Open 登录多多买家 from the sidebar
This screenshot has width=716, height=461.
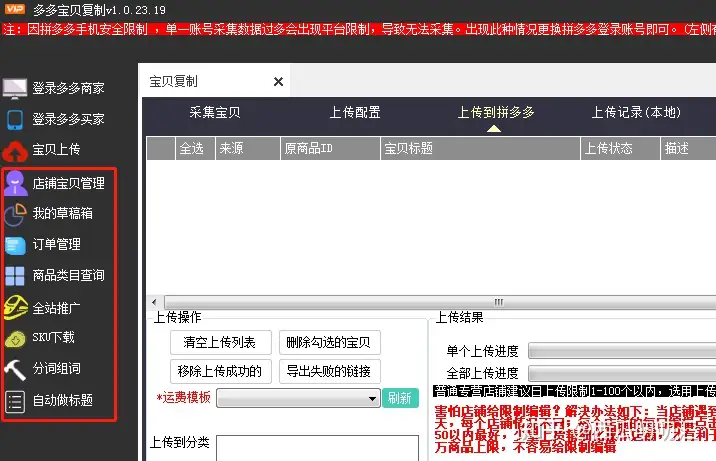[68, 119]
